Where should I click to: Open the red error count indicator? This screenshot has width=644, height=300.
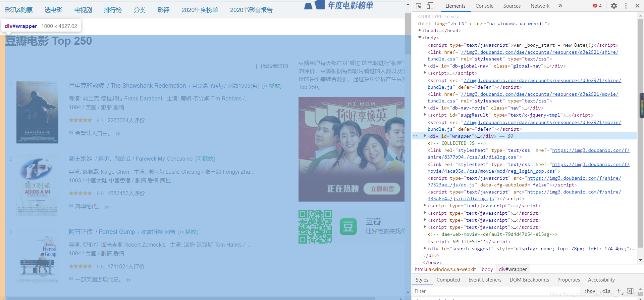(x=597, y=6)
